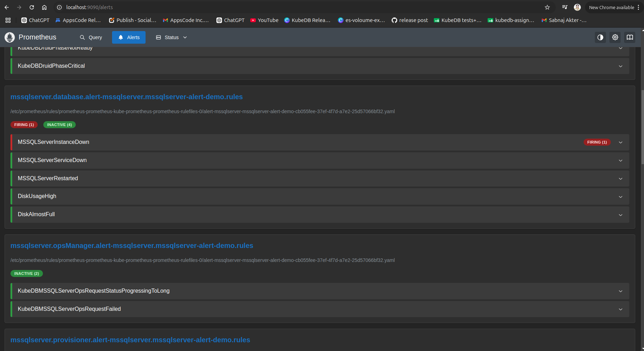Screen dimensions: 644x351
Task: Click the browser home icon
Action: click(x=44, y=7)
